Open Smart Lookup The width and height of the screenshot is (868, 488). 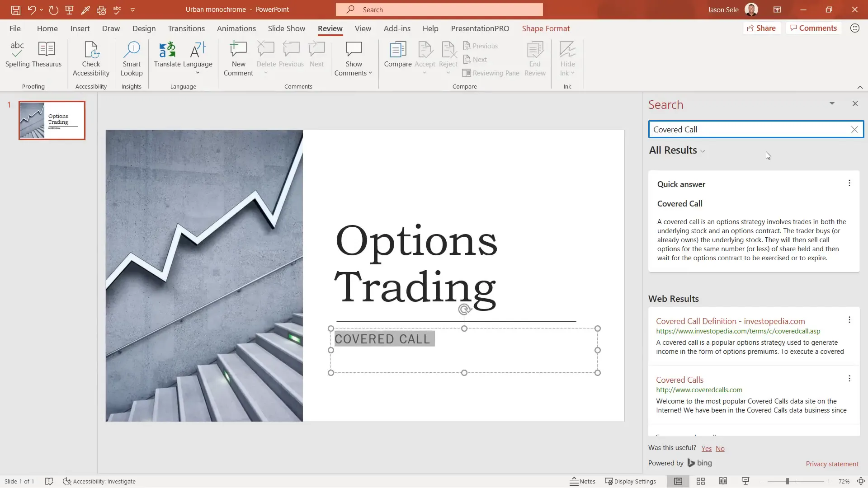pyautogui.click(x=132, y=59)
